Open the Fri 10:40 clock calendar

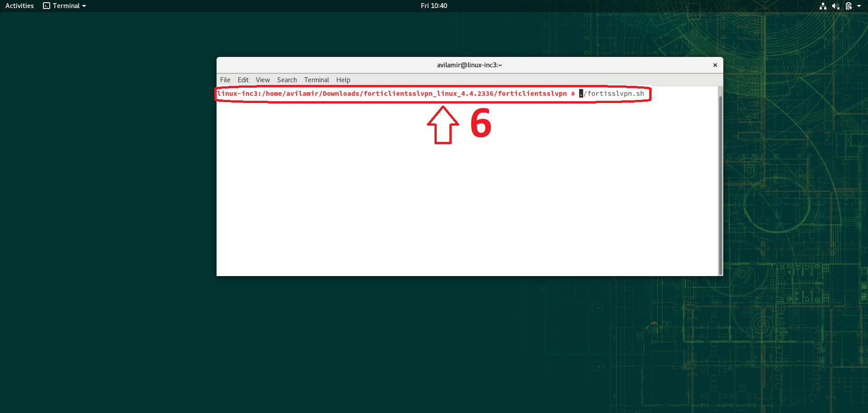[x=434, y=6]
